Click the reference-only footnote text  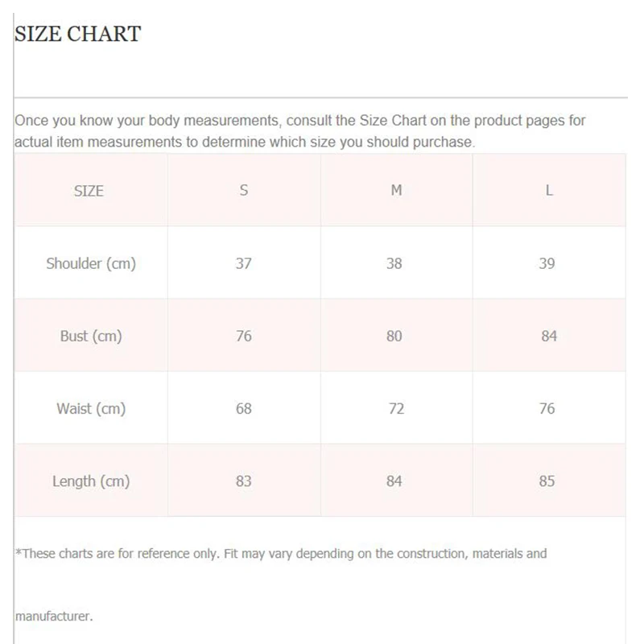coord(281,554)
